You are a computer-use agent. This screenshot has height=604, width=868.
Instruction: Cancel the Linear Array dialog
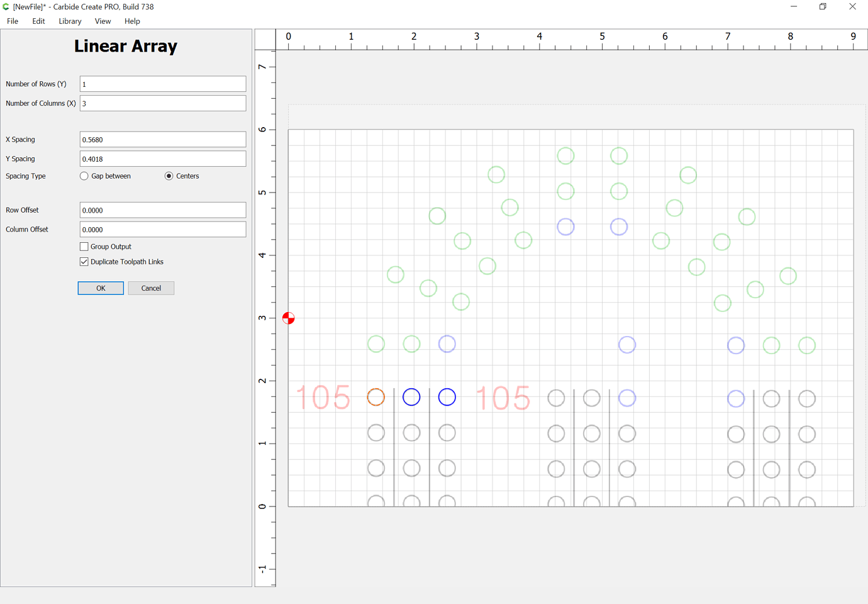151,288
